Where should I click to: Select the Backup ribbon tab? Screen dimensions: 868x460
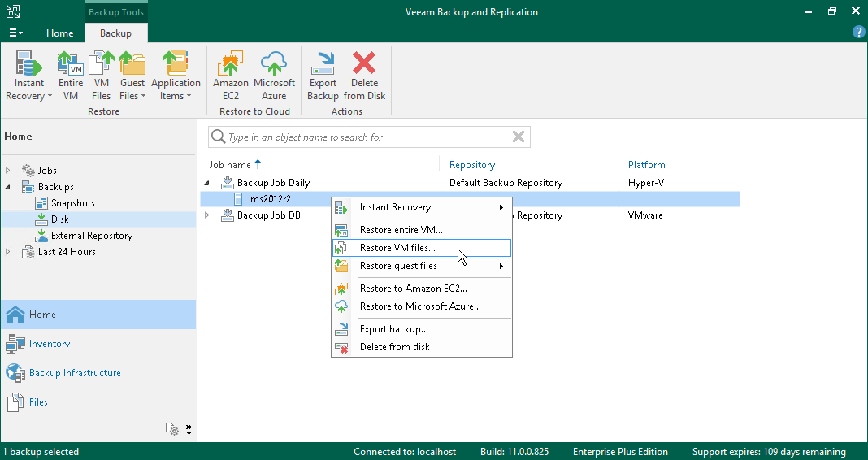[x=115, y=33]
